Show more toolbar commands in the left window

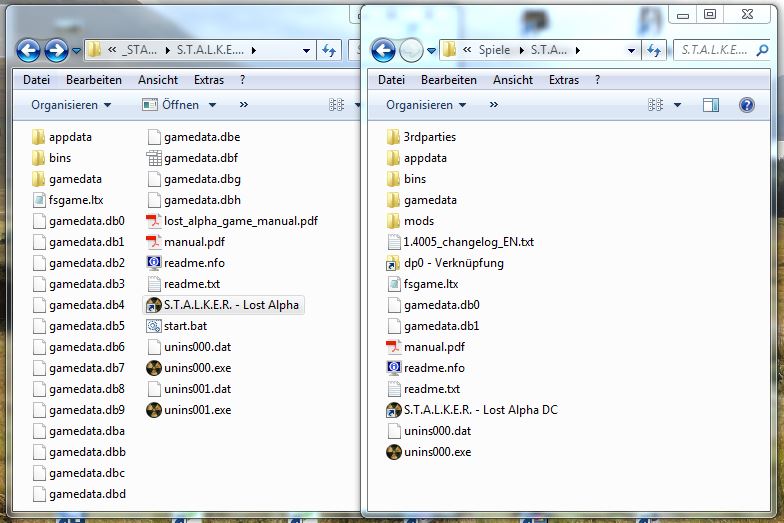click(x=244, y=105)
